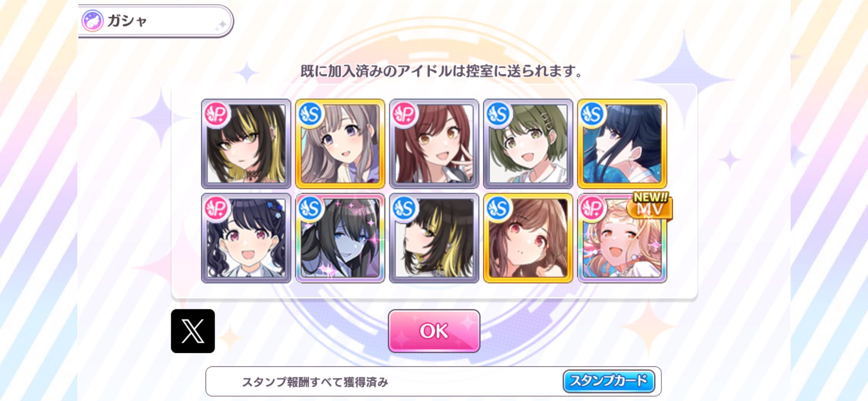This screenshot has height=401, width=868.
Task: Select the green short-haired idol card
Action: [528, 144]
